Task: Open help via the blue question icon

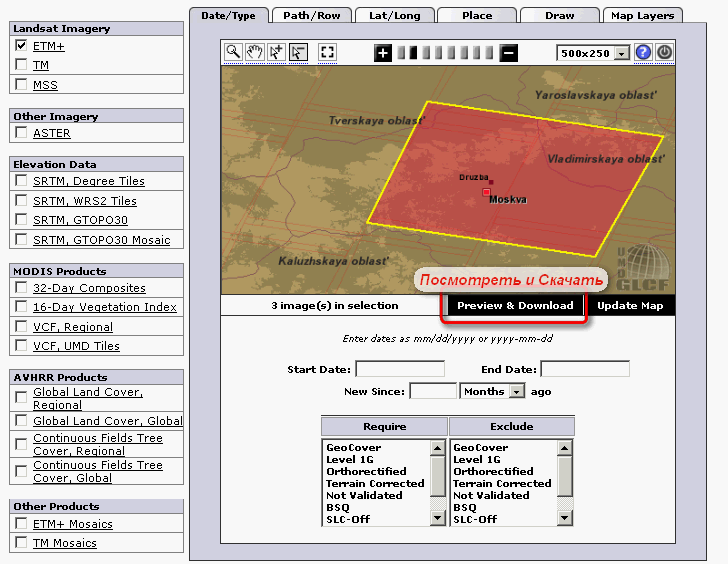Action: (643, 52)
